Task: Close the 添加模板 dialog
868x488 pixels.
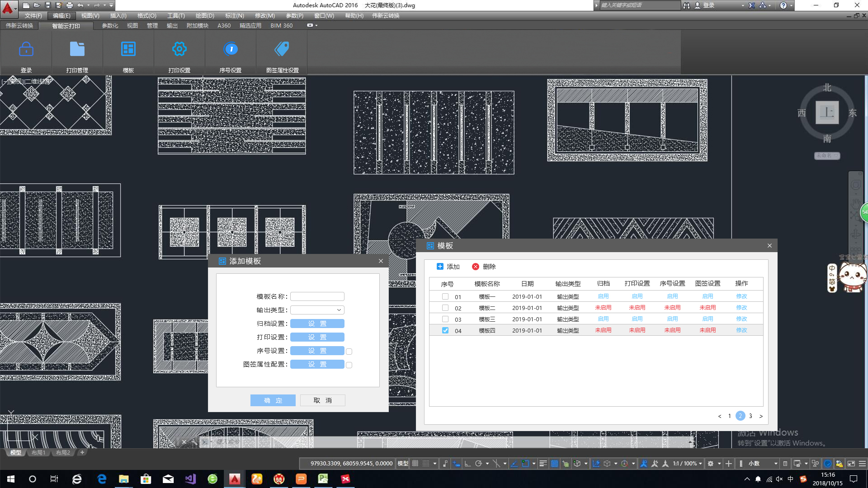Action: pos(381,261)
